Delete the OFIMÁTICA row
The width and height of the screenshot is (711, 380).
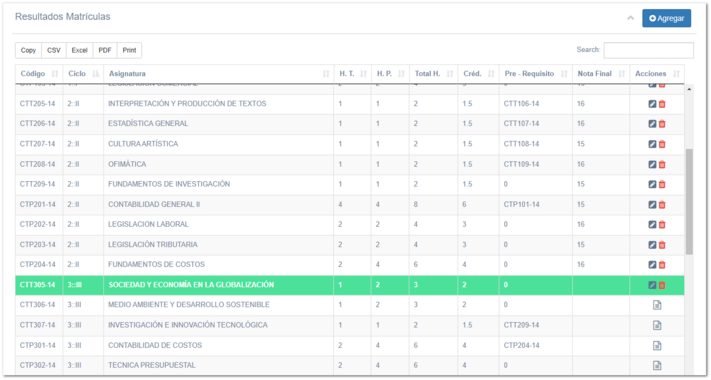coord(662,165)
